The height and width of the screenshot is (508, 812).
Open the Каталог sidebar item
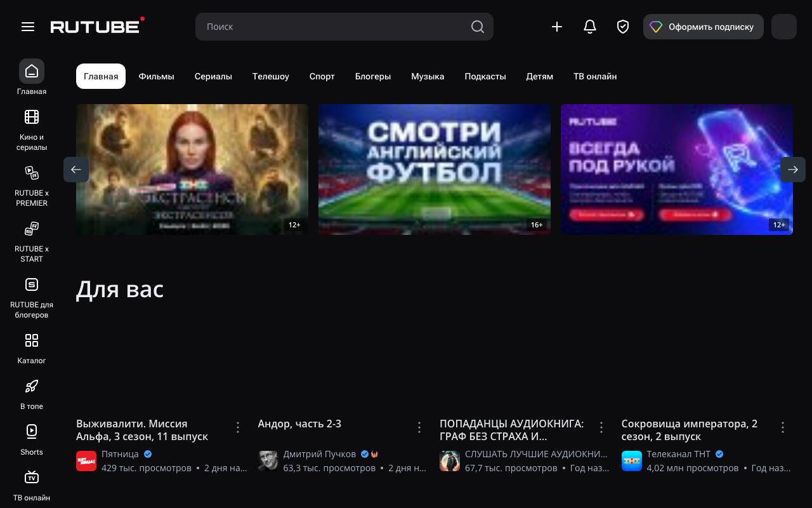[32, 348]
